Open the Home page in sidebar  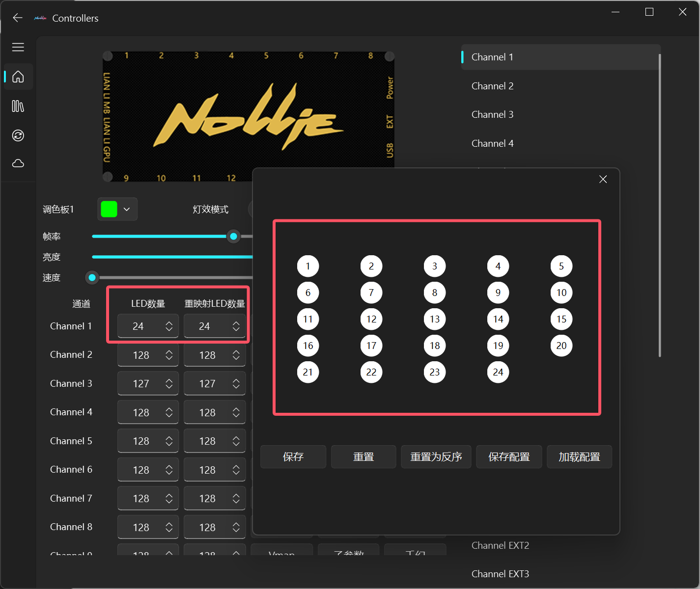(x=18, y=77)
